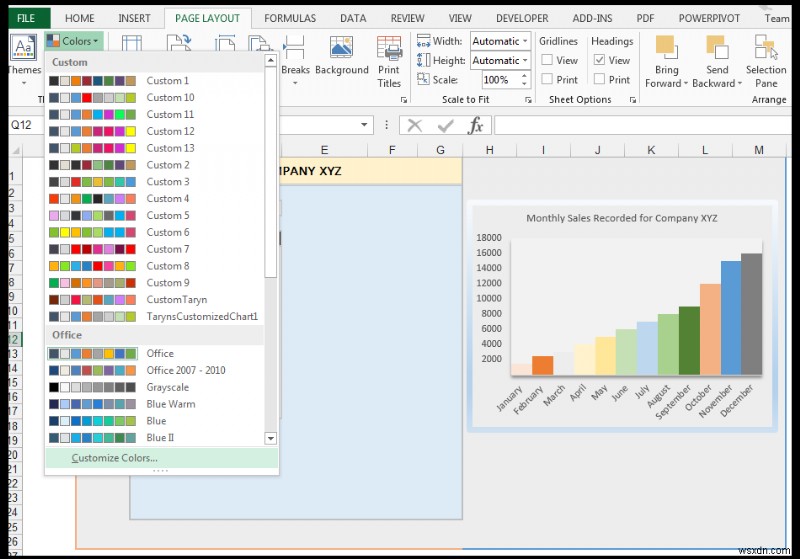Viewport: 800px width, 559px height.
Task: Open the Themes gallery icon
Action: pyautogui.click(x=23, y=47)
